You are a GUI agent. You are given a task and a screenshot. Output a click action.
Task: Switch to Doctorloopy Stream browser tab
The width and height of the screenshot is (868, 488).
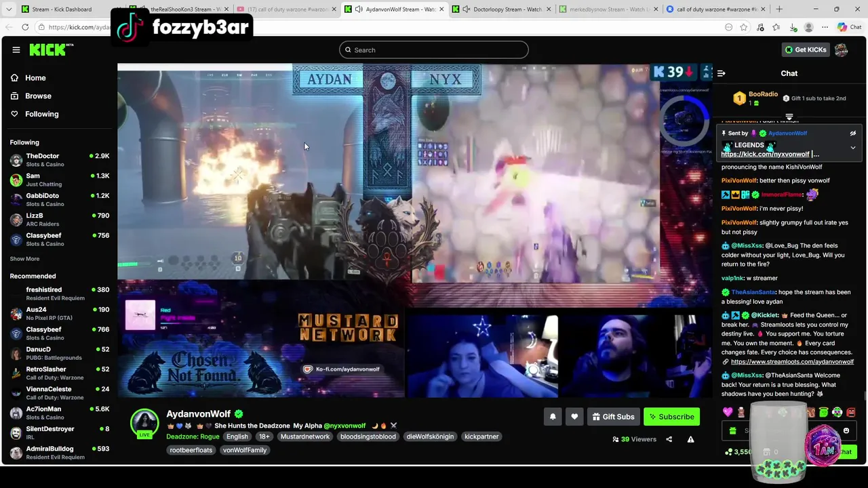click(x=502, y=9)
